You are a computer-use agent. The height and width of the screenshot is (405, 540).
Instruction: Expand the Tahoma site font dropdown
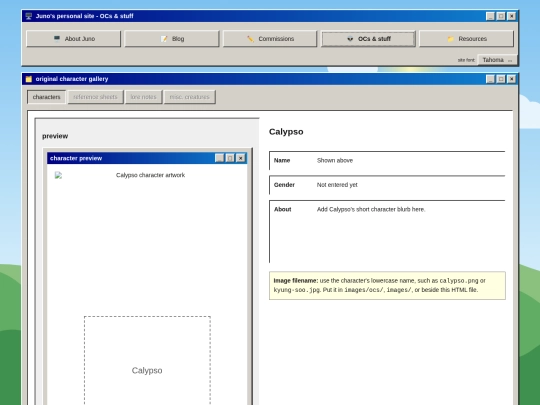click(497, 60)
